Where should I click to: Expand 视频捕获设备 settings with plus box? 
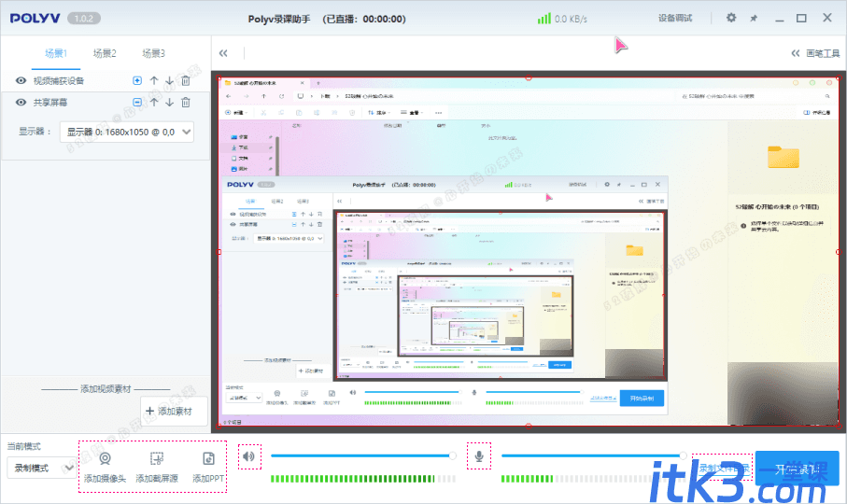click(x=137, y=80)
